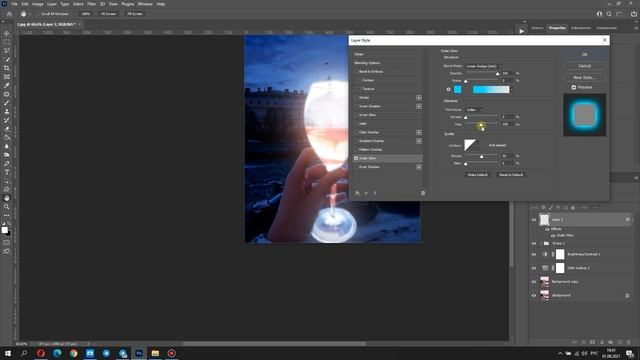The width and height of the screenshot is (640, 360).
Task: Open the Image menu
Action: pyautogui.click(x=38, y=4)
